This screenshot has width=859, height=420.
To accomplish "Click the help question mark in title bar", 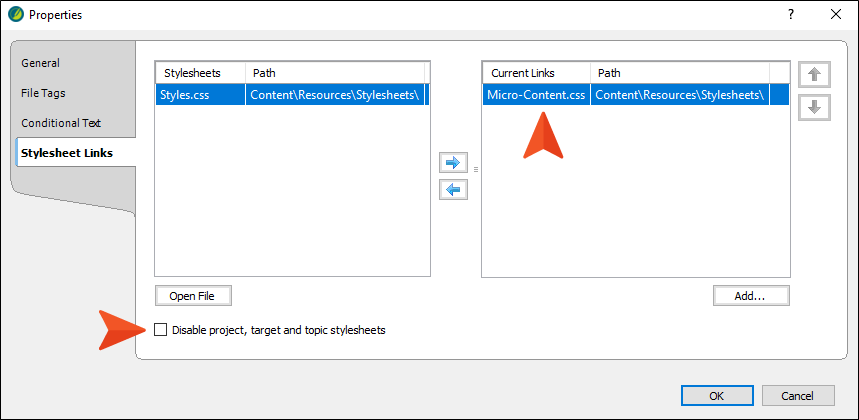I will (791, 15).
